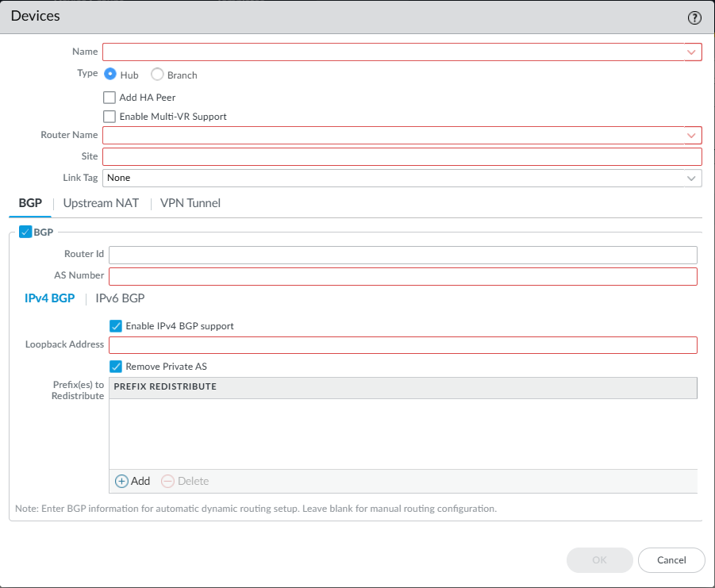Click the Loopback Address field
Viewport: 715px width, 588px height.
(402, 345)
